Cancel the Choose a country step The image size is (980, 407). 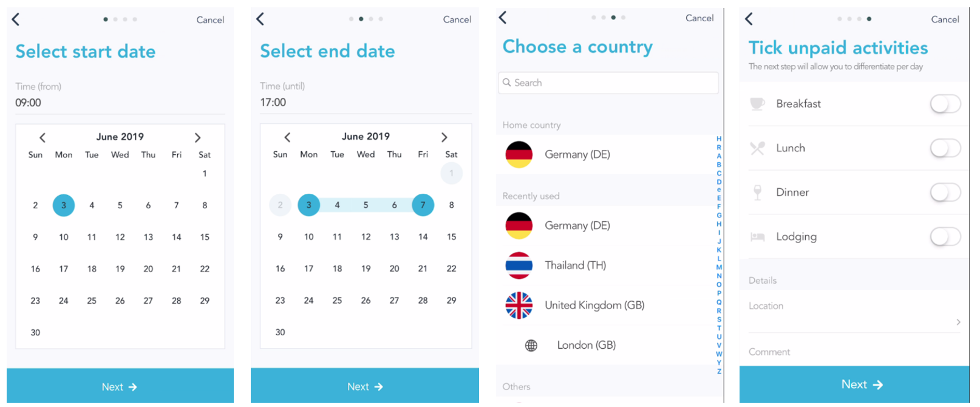[699, 18]
